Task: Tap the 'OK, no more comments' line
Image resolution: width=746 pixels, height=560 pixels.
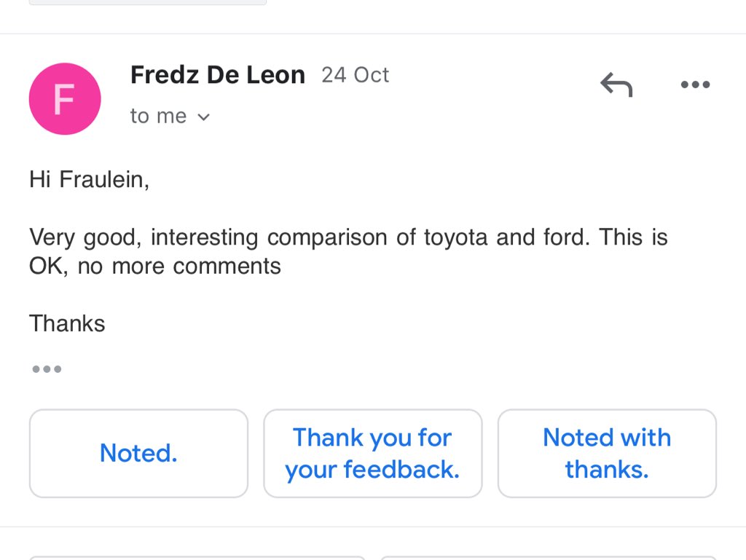Action: pyautogui.click(x=154, y=266)
